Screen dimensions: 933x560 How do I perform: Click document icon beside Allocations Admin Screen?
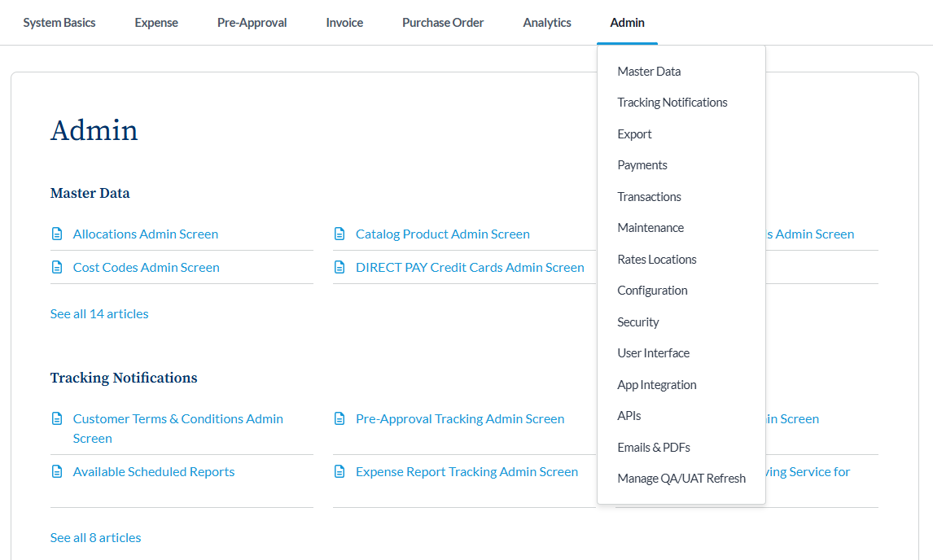pos(57,234)
